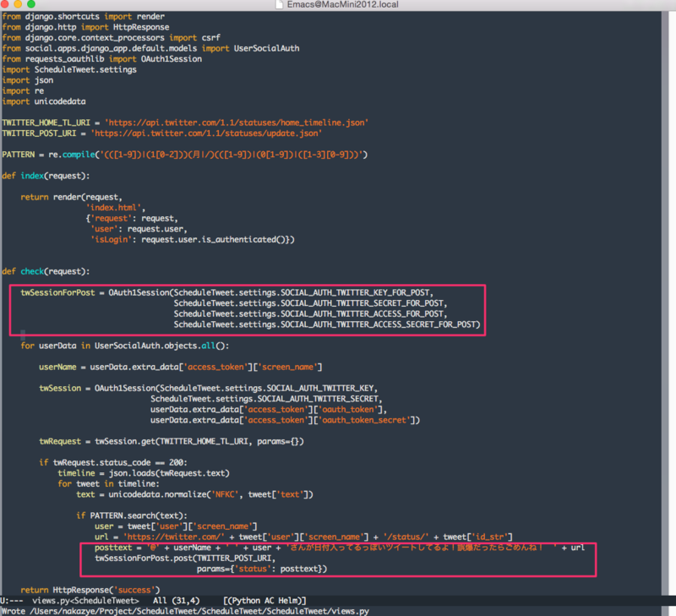Click the 'Wrote /Users/nakazye/...' echo area message
The height and width of the screenshot is (616, 676).
click(x=185, y=611)
